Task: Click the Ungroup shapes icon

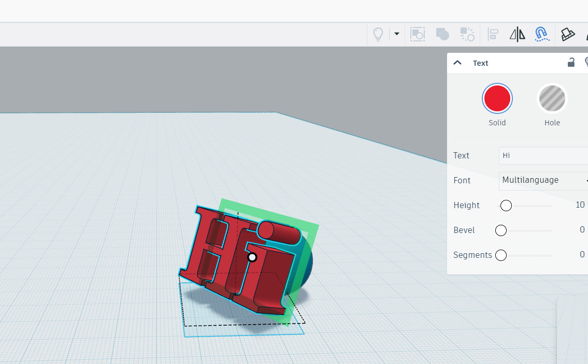Action: click(467, 34)
